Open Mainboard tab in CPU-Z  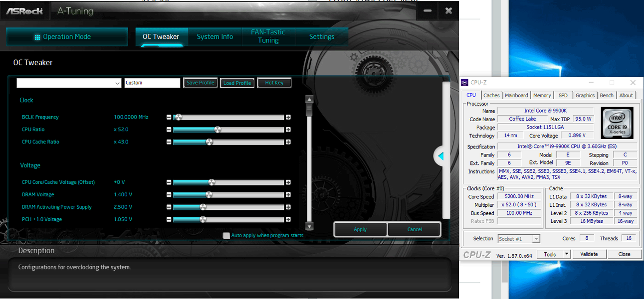516,96
